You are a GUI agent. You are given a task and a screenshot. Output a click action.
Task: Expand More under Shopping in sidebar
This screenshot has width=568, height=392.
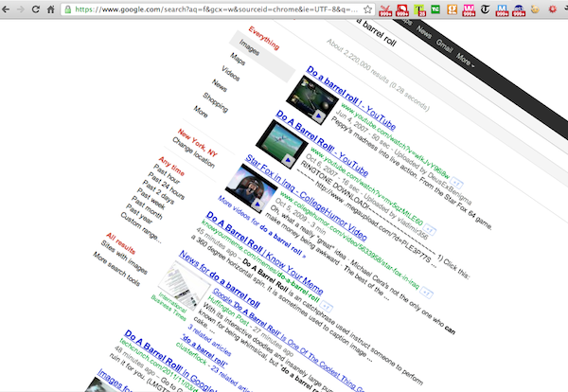[x=201, y=112]
